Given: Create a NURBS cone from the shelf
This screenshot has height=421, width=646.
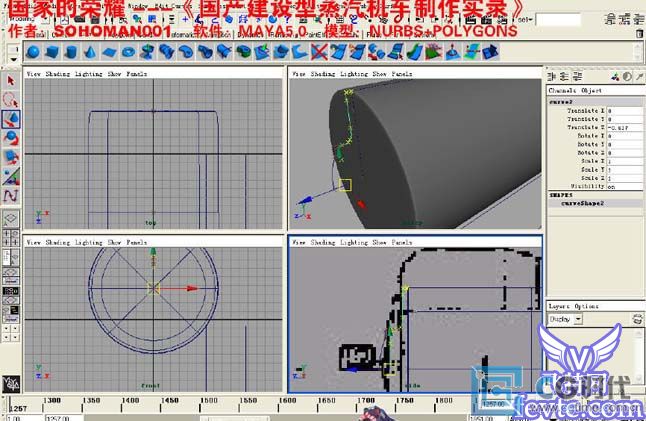Looking at the screenshot, I should (x=90, y=52).
